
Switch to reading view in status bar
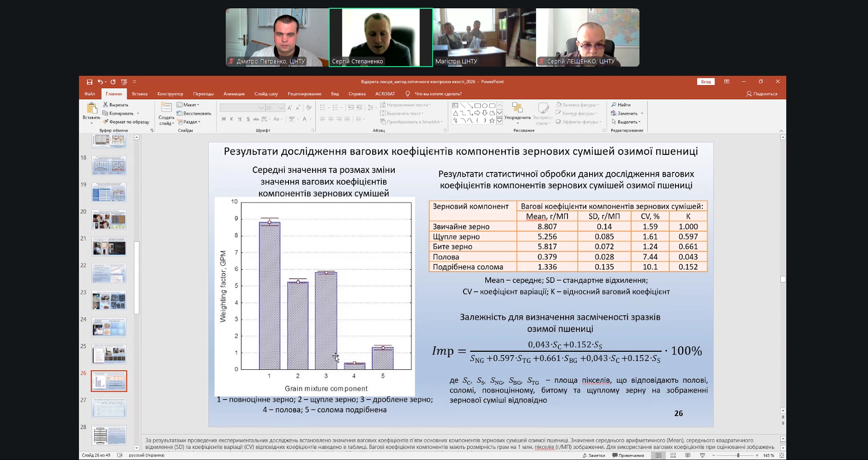click(x=687, y=455)
